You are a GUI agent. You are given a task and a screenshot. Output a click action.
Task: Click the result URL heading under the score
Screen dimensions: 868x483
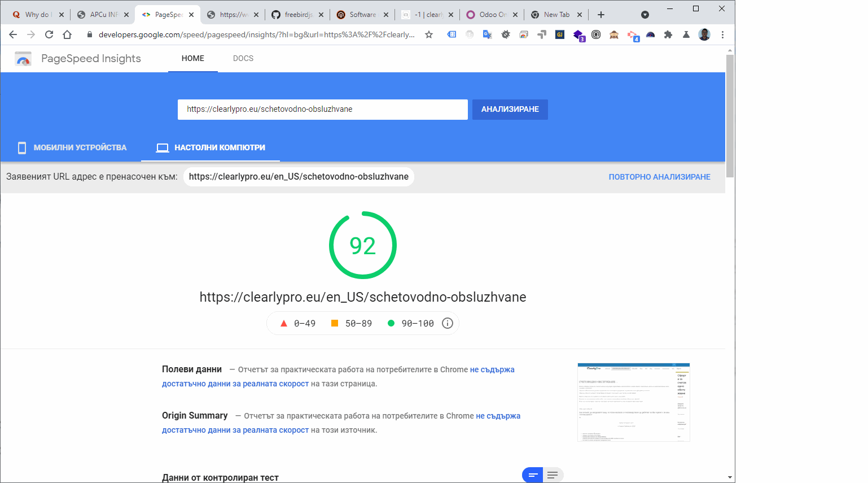click(363, 297)
